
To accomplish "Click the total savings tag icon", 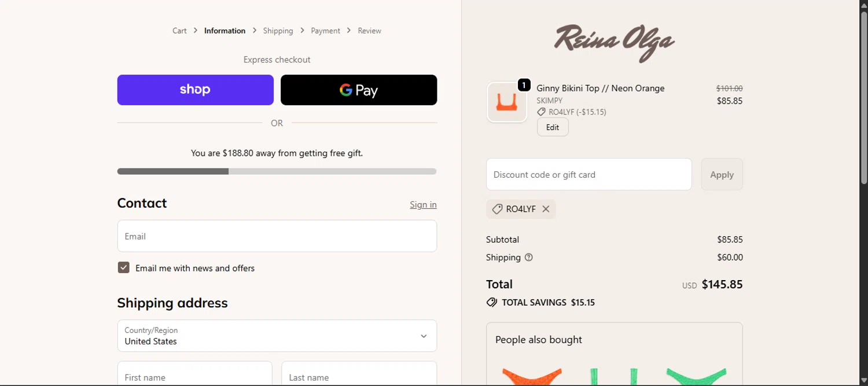I will pyautogui.click(x=492, y=302).
